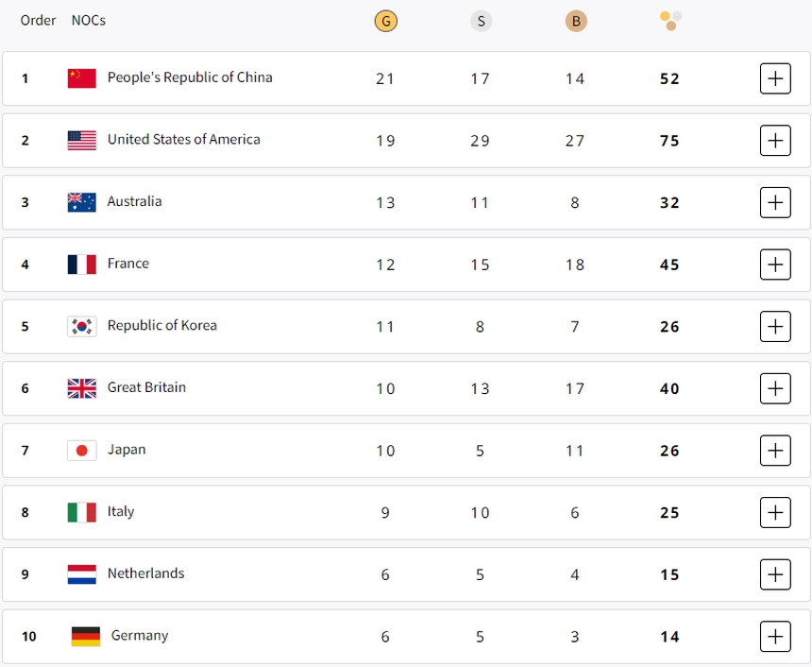Click the United States flag icon
Viewport: 812px width, 667px height.
click(x=81, y=140)
